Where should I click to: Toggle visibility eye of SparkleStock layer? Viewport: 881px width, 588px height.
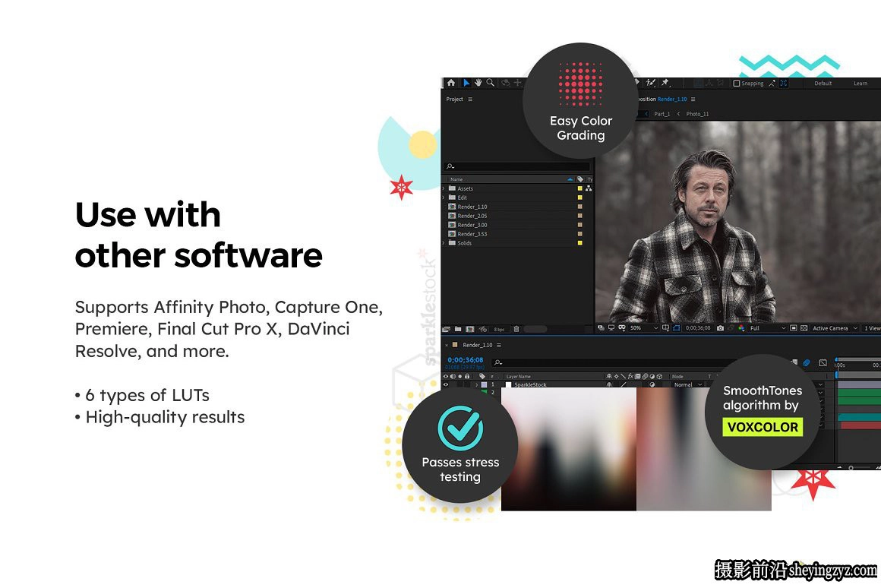[x=446, y=385]
